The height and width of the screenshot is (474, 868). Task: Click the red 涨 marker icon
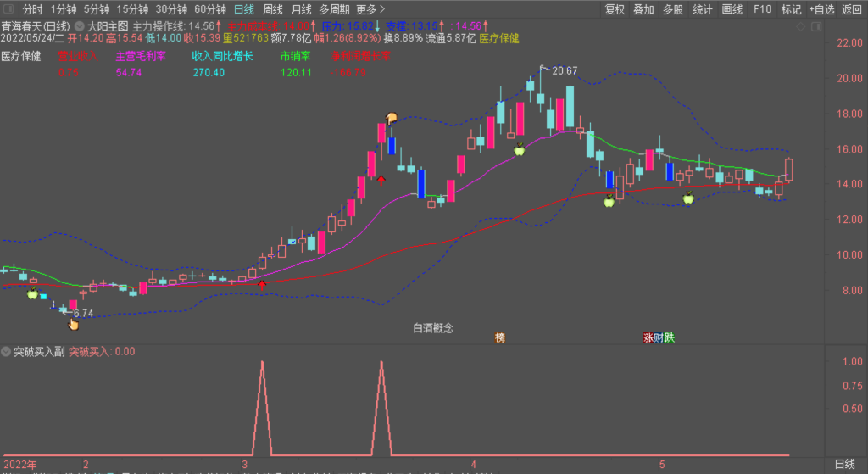coord(648,337)
